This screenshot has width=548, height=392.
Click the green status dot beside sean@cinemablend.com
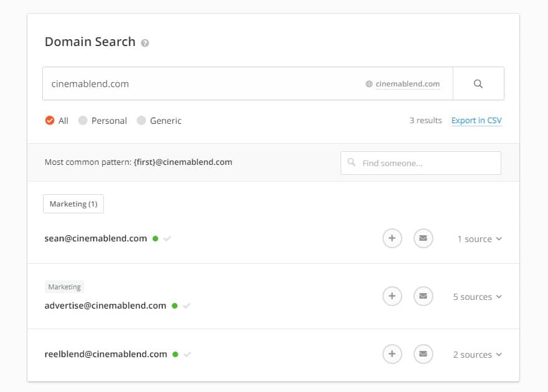click(x=156, y=239)
